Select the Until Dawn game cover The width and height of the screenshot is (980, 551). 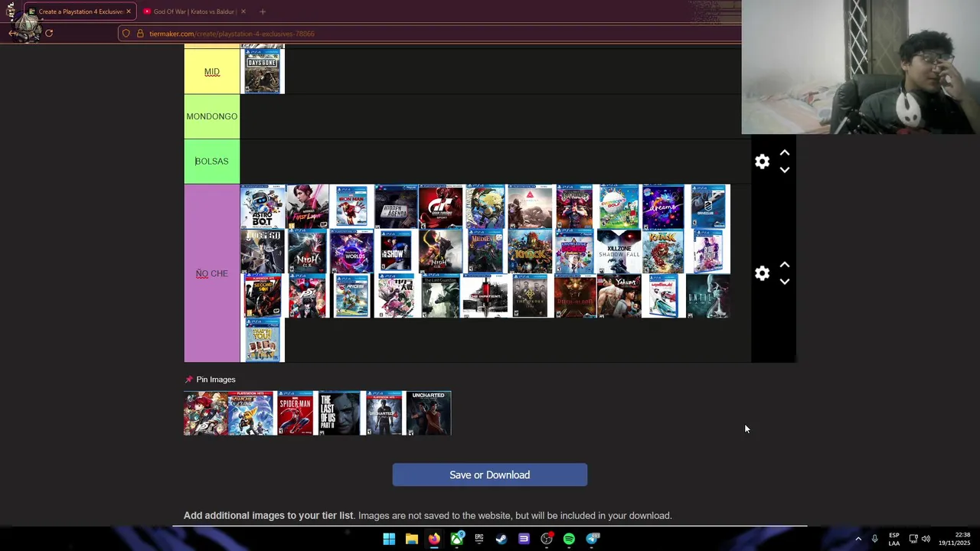point(708,295)
